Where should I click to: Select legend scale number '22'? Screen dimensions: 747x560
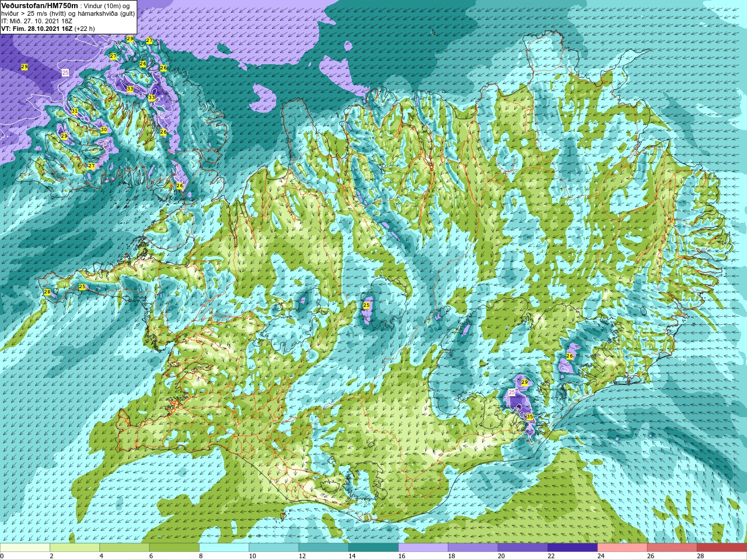(x=551, y=556)
